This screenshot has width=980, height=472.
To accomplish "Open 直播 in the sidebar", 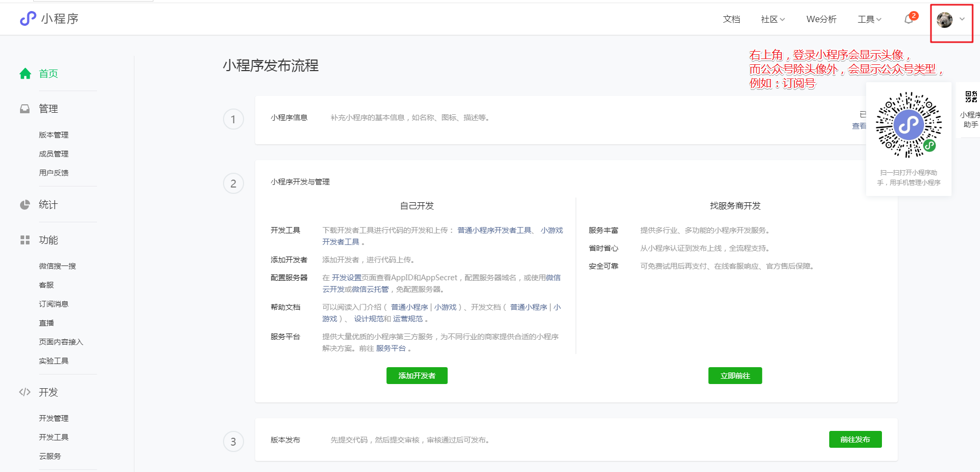I will point(46,323).
